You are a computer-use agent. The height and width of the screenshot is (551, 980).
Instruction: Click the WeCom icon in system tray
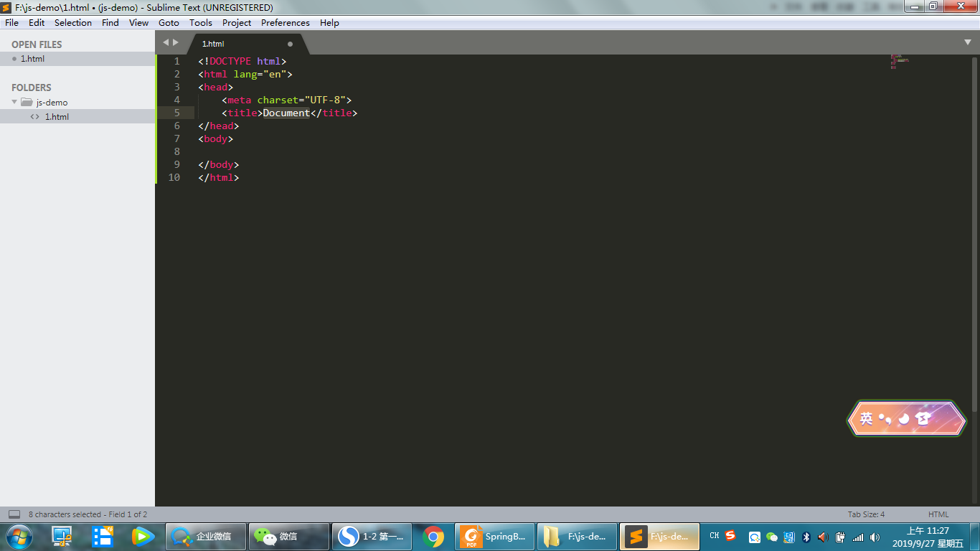click(755, 537)
